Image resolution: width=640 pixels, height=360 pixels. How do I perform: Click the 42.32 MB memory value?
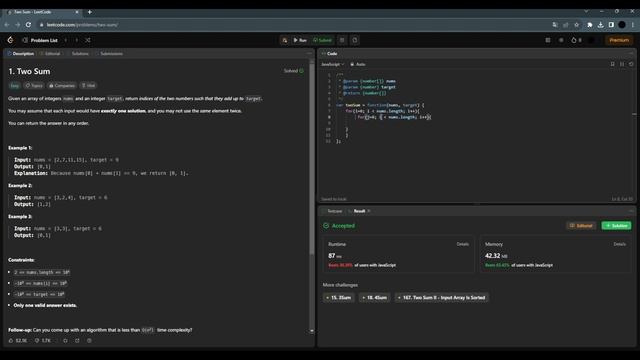point(496,256)
